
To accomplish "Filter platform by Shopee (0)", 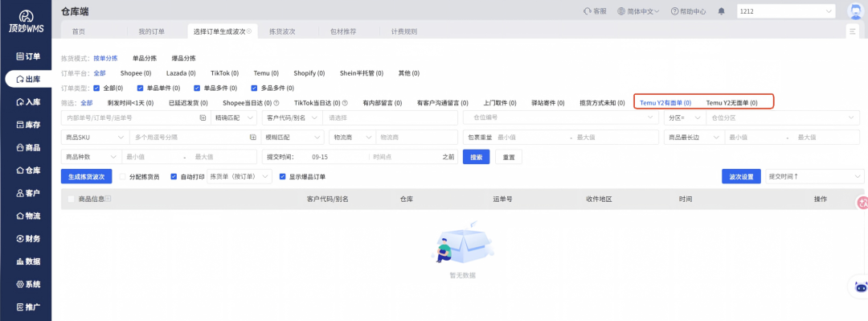I will pyautogui.click(x=136, y=73).
